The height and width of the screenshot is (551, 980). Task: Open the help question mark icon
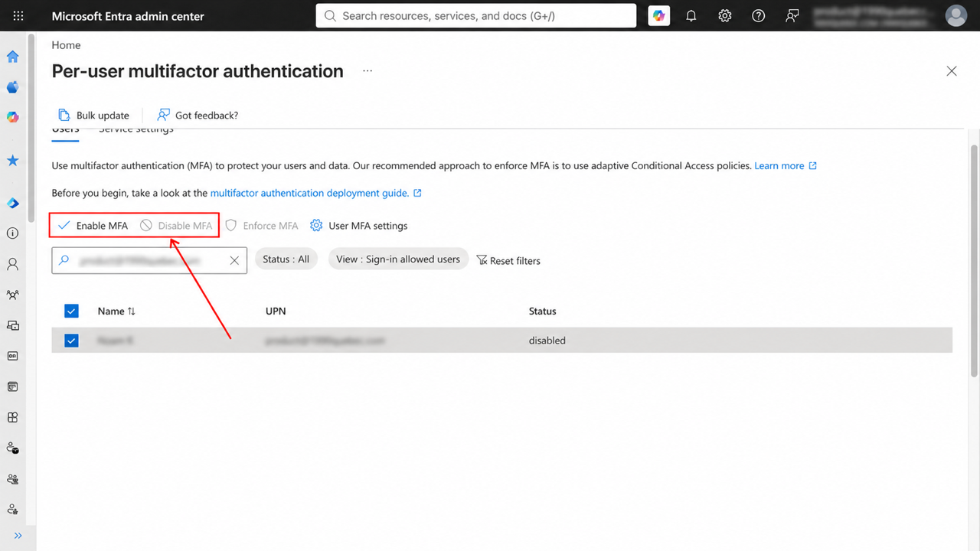click(759, 15)
